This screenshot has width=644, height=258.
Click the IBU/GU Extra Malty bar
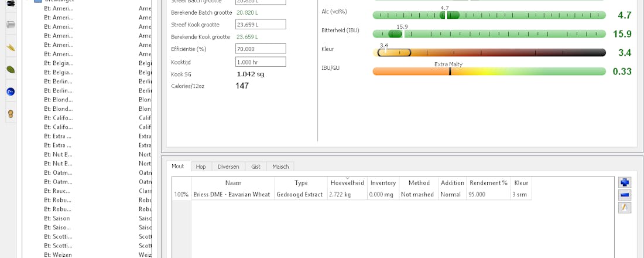(x=489, y=71)
